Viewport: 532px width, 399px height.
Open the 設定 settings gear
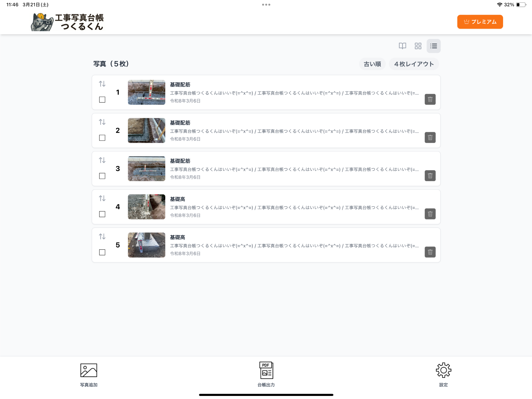(444, 370)
